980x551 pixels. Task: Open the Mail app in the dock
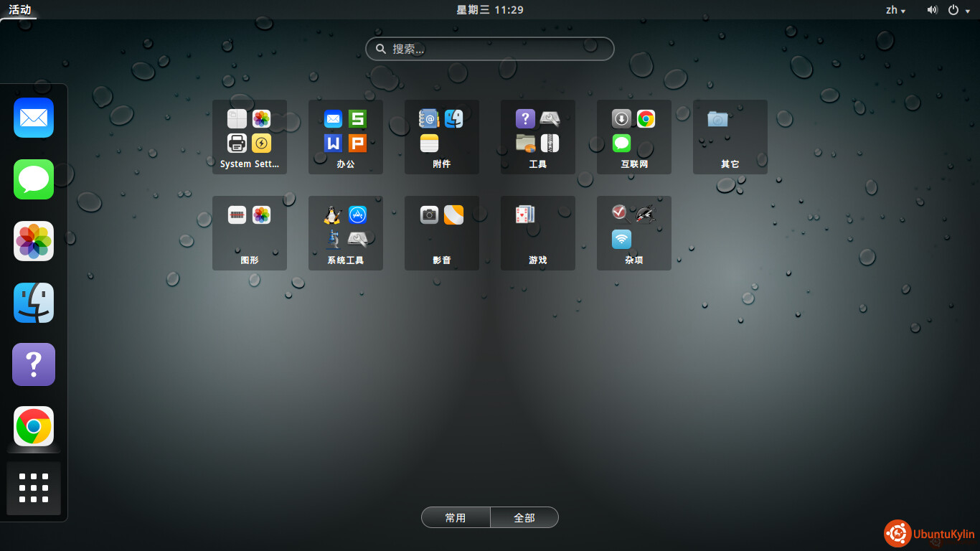34,118
